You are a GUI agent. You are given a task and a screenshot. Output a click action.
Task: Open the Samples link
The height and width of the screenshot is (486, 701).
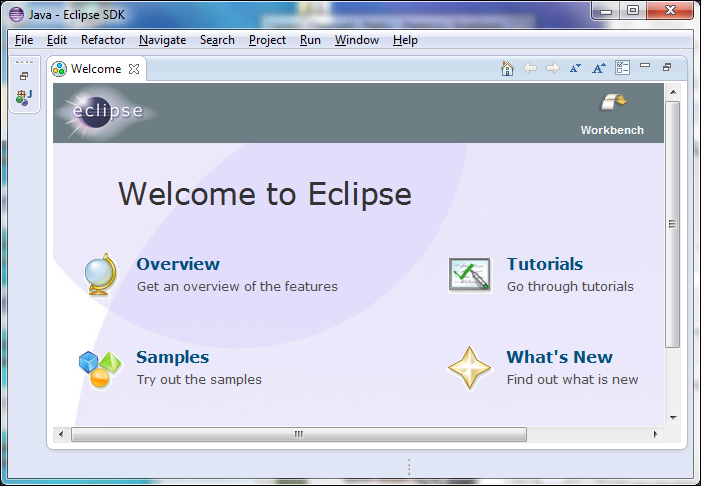173,357
